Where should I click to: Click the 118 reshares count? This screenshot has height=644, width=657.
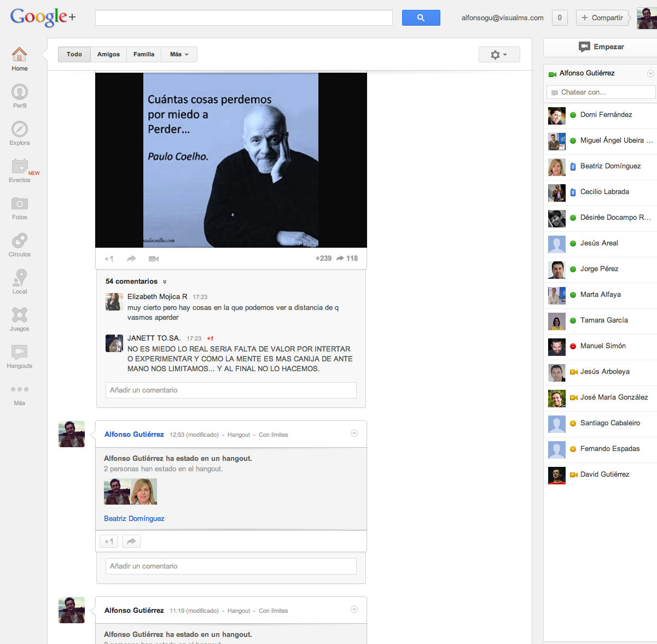point(347,258)
